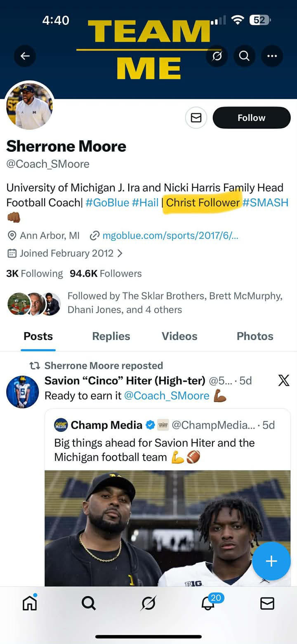Open notifications bell with 20 badge

(208, 603)
